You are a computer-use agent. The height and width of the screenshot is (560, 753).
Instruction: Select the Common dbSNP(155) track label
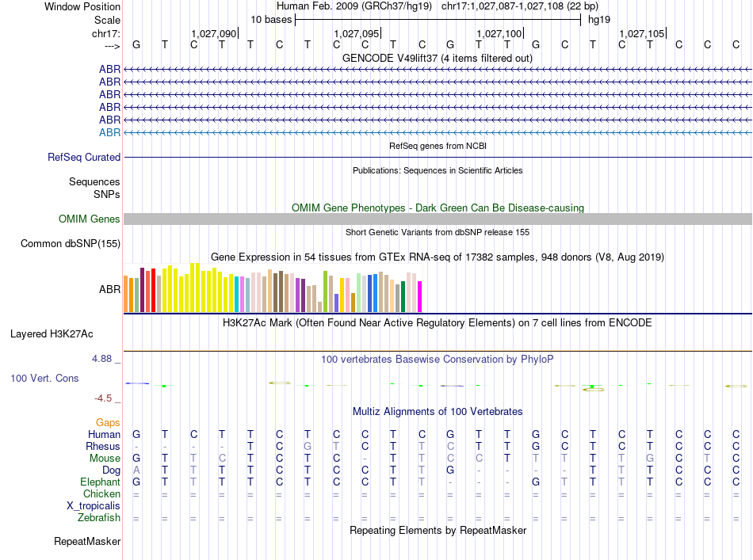click(70, 243)
